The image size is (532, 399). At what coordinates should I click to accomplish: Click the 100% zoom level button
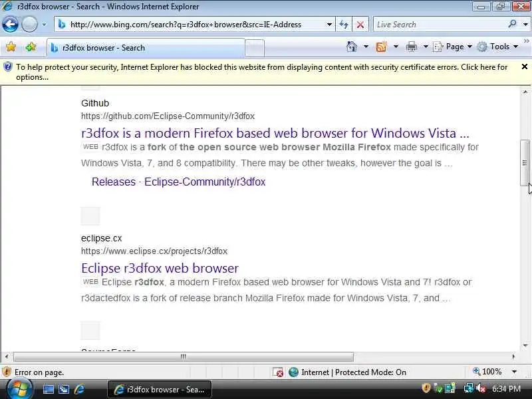click(487, 372)
